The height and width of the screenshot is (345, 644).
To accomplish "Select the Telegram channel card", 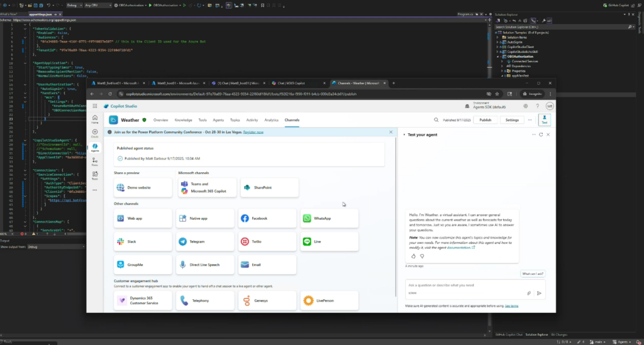I will click(x=205, y=241).
